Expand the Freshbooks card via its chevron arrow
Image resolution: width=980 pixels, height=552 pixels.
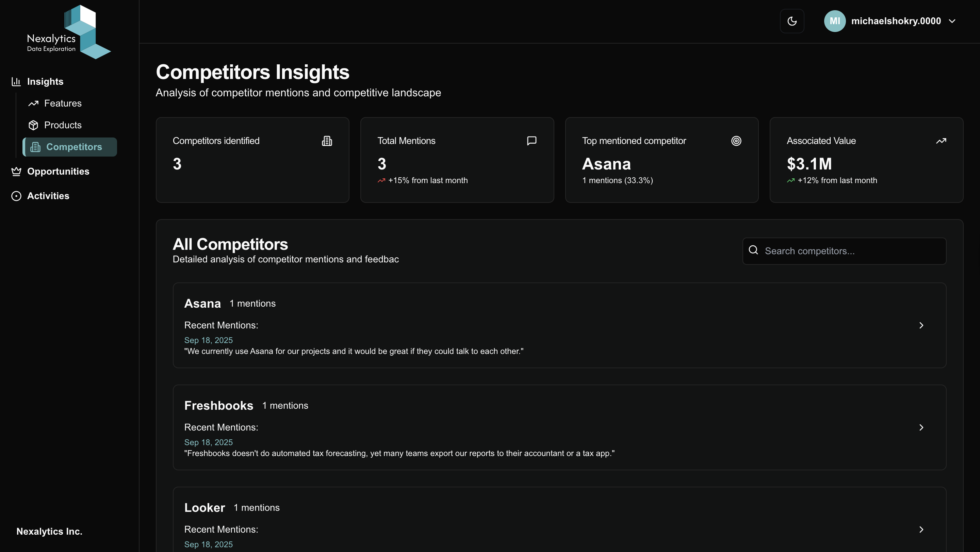point(921,427)
